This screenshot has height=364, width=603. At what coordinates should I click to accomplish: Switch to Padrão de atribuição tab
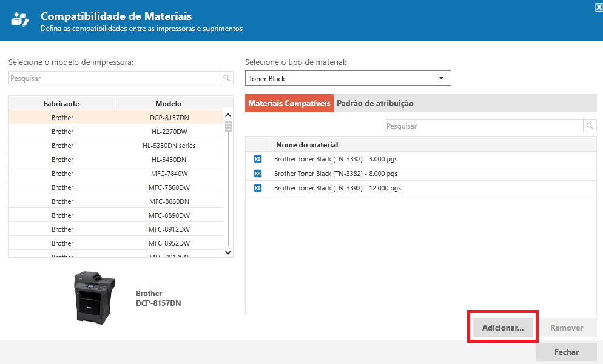[375, 104]
